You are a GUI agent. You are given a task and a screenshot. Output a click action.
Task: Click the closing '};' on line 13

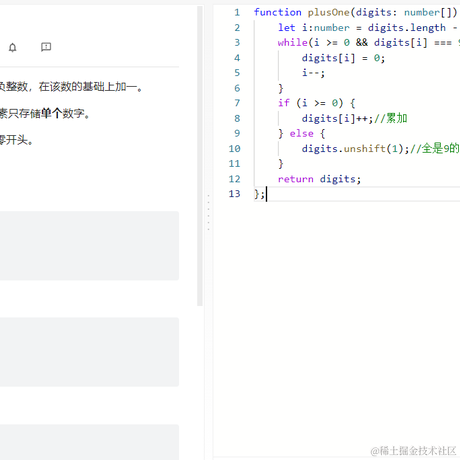[259, 194]
